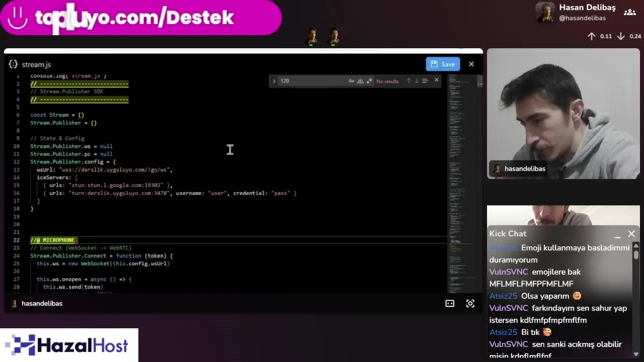Open the HazalHost logo
Screen dimensions: 644x362
[x=69, y=345]
